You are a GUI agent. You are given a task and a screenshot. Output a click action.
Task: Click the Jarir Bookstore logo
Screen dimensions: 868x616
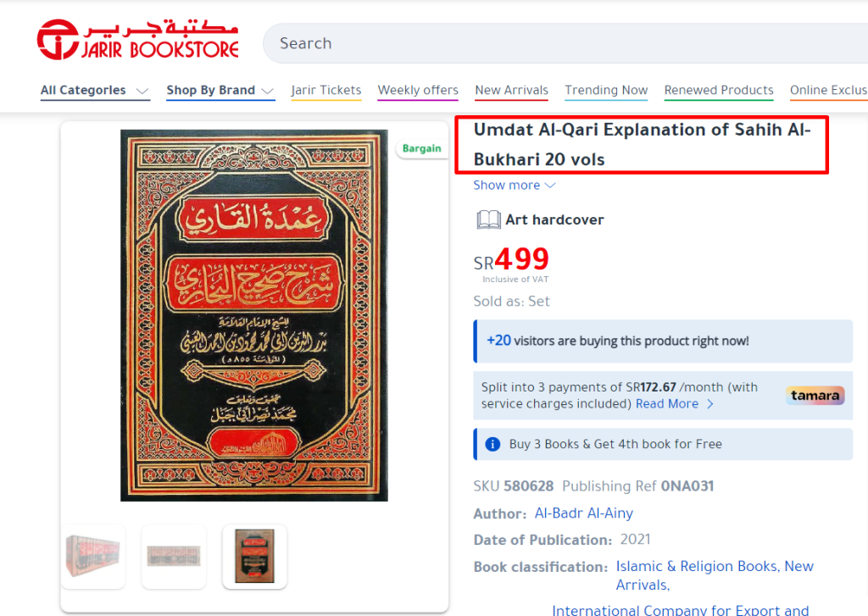[x=138, y=39]
